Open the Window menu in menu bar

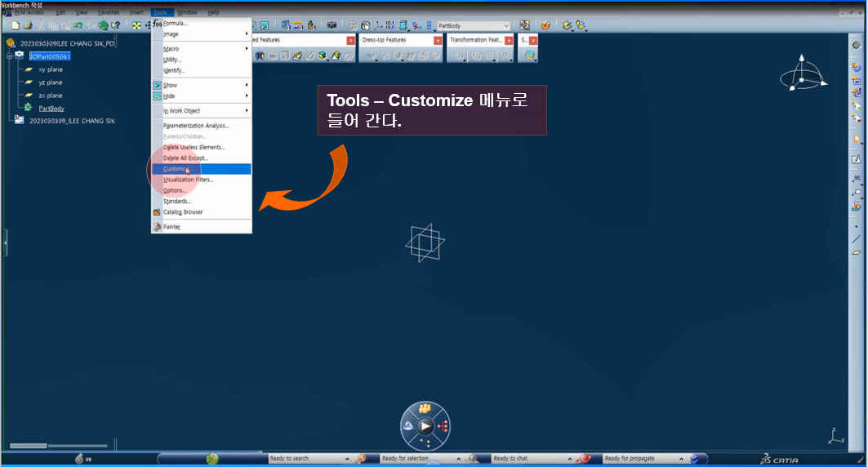(187, 12)
